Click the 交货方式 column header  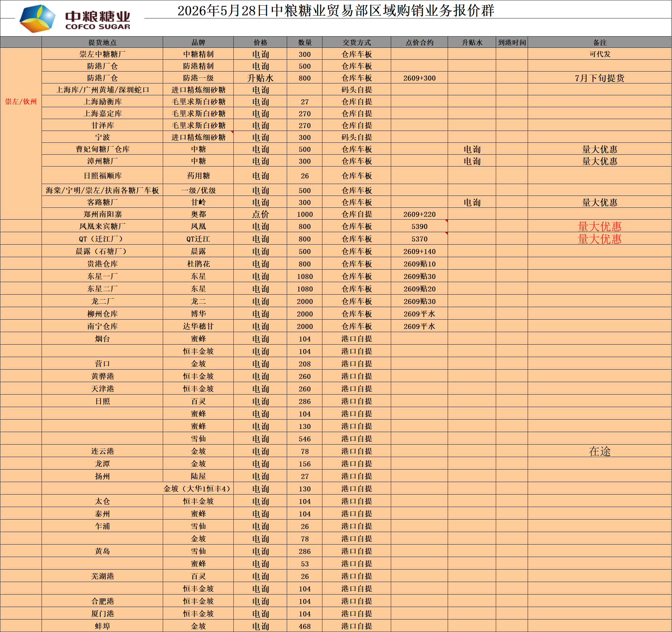coord(357,42)
